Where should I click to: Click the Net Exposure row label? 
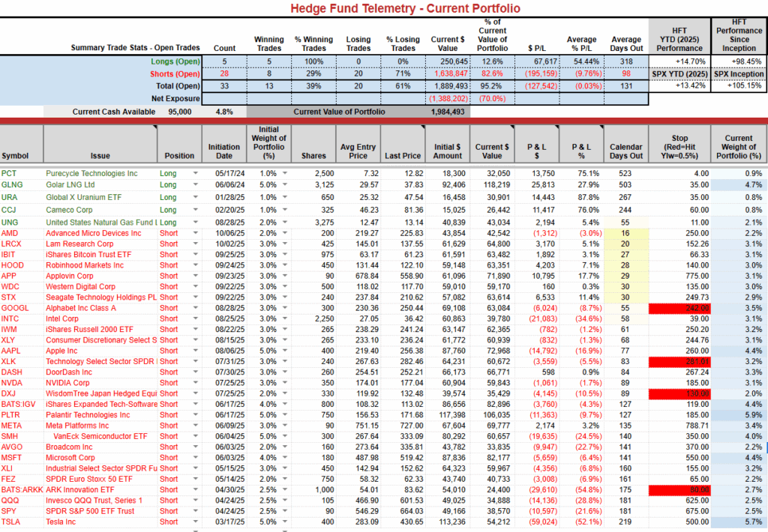tap(175, 98)
